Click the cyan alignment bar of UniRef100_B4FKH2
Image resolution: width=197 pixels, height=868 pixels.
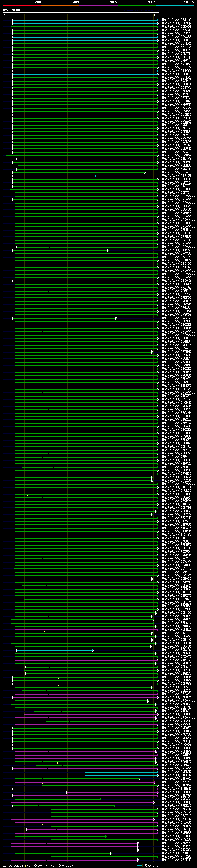coord(121,775)
